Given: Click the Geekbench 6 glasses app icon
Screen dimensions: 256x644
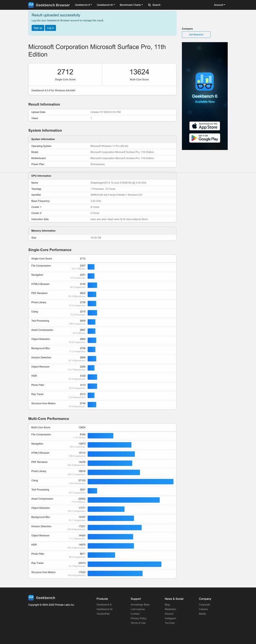Looking at the screenshot, I should click(204, 81).
